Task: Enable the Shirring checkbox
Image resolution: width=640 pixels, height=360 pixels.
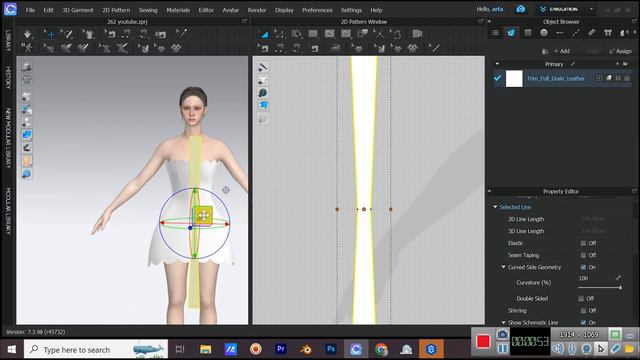Action: (x=583, y=311)
